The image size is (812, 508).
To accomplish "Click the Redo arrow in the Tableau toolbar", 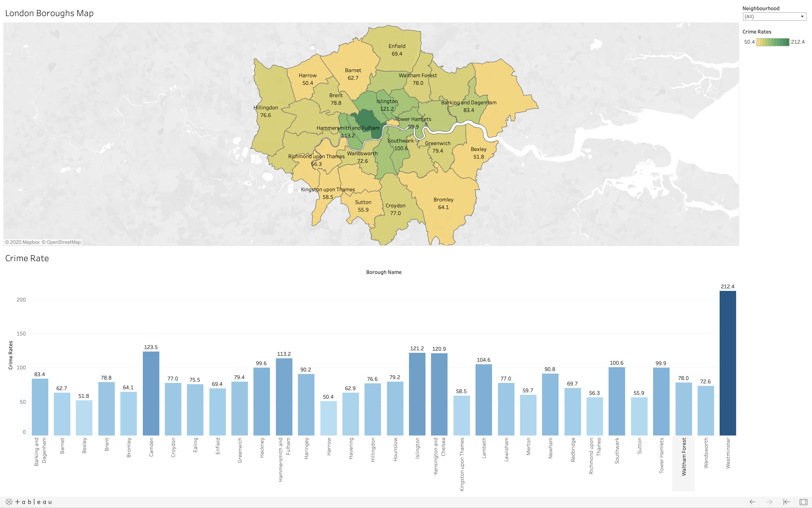I will (769, 502).
